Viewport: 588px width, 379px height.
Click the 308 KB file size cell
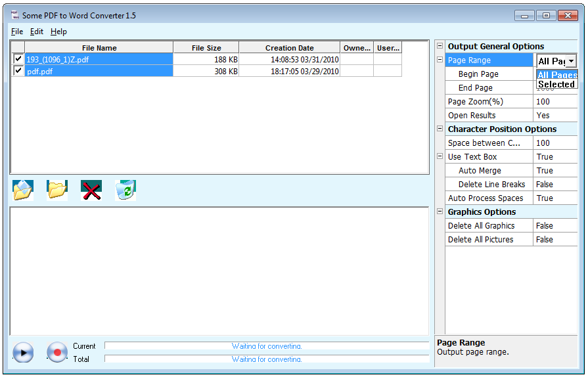[x=206, y=71]
